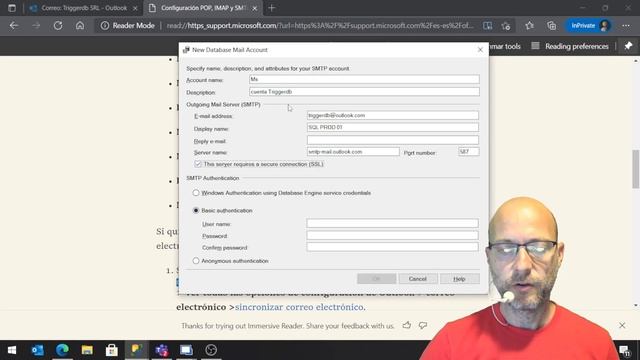Open a new browser tab
The width and height of the screenshot is (640, 360).
click(272, 8)
